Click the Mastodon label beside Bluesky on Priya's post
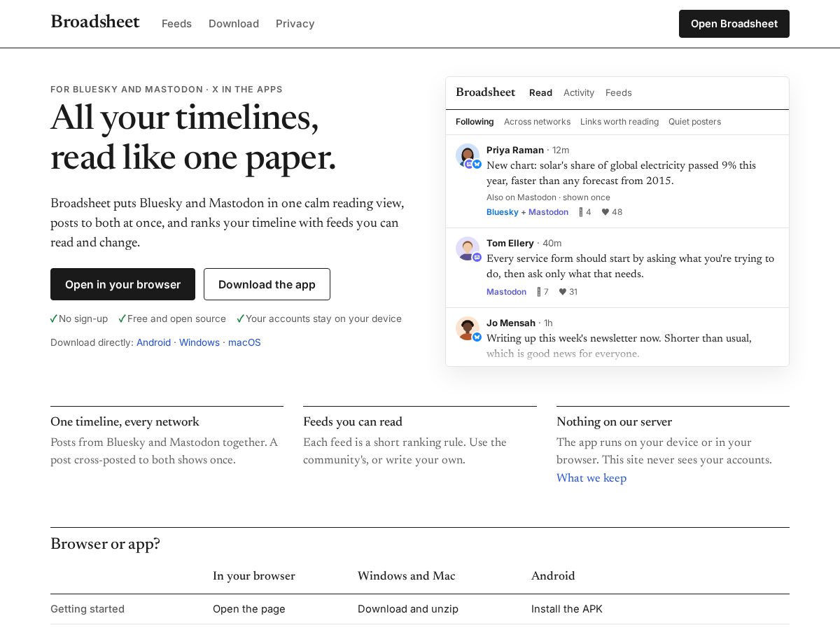 548,212
